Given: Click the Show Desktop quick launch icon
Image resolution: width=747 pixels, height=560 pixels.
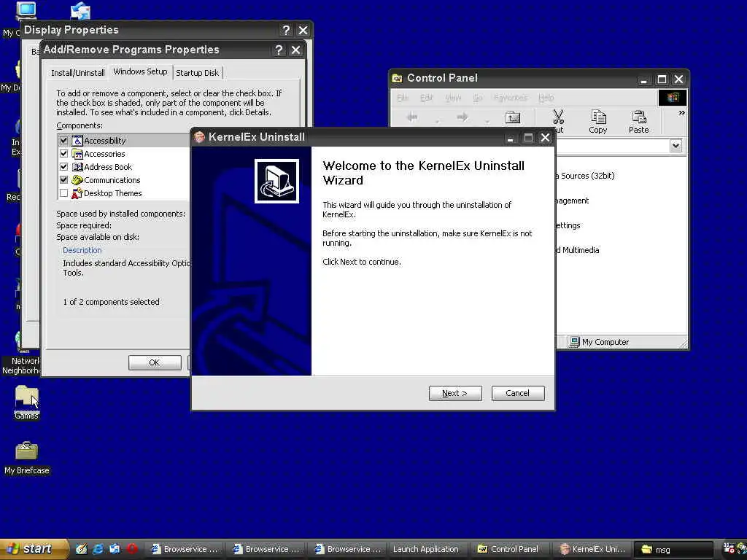Looking at the screenshot, I should pos(82,549).
